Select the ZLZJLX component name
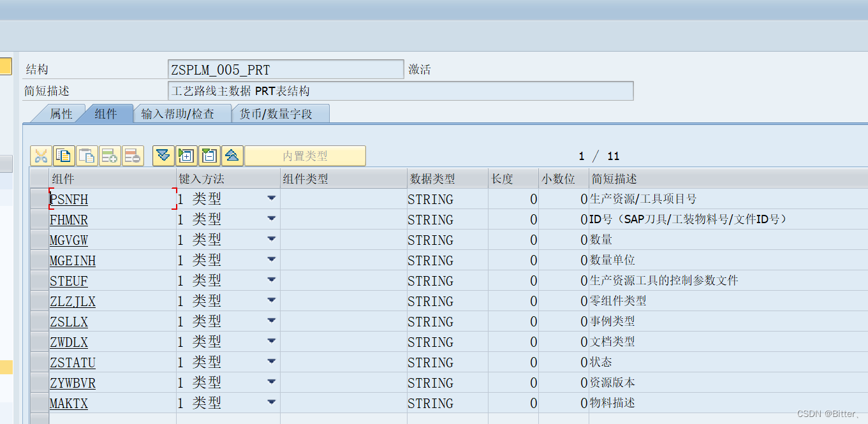 [71, 300]
